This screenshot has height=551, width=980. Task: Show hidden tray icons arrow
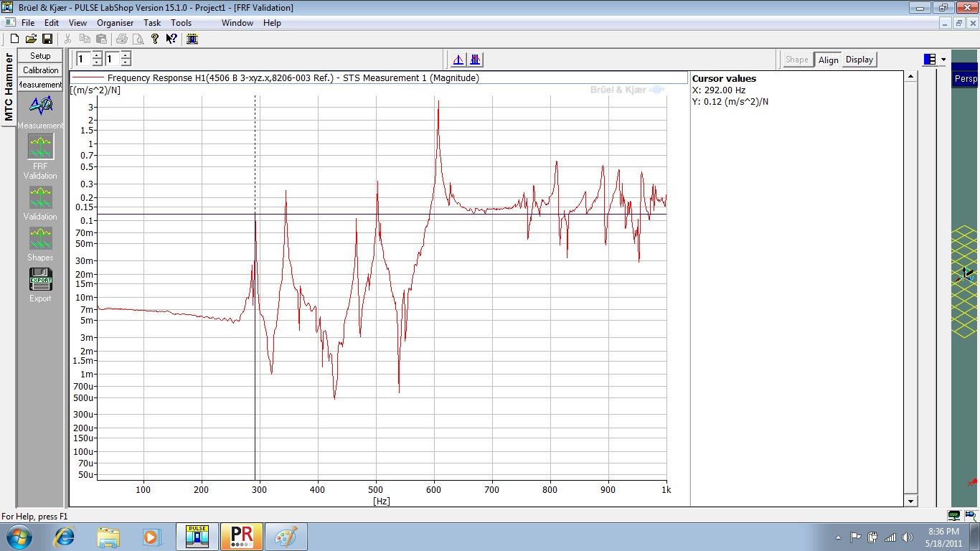pos(839,537)
